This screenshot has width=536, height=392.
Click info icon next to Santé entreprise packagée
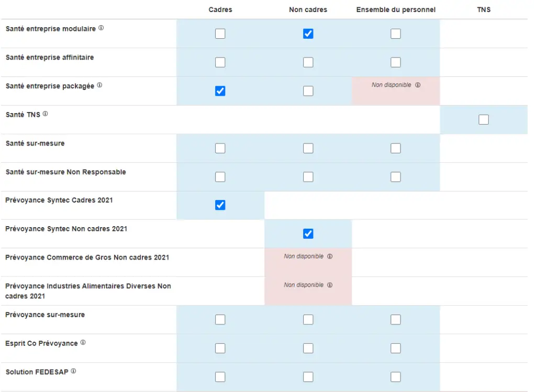pyautogui.click(x=99, y=85)
